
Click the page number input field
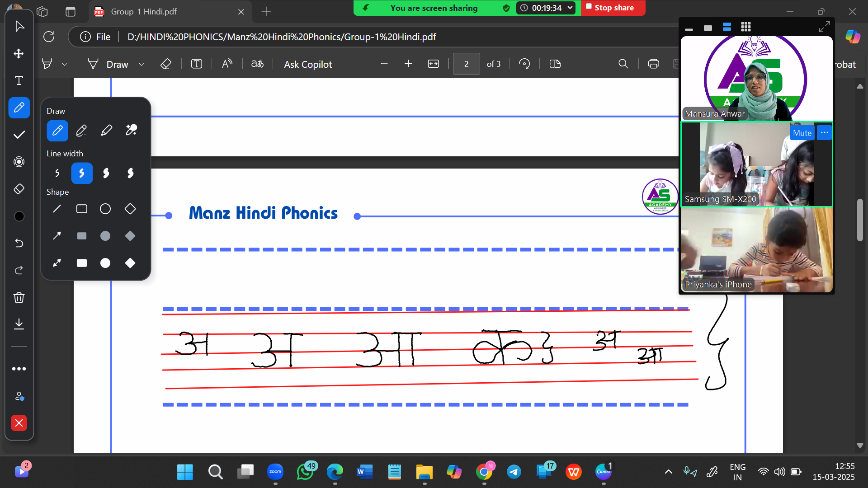(x=466, y=64)
